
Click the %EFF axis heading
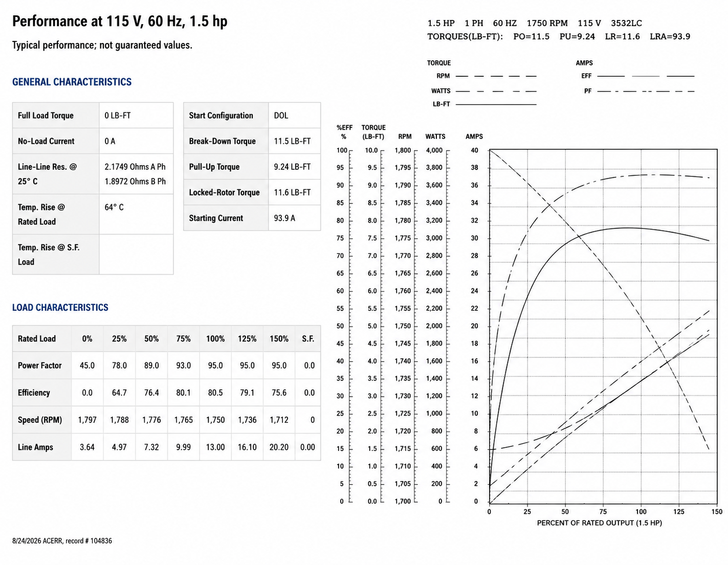coord(344,132)
